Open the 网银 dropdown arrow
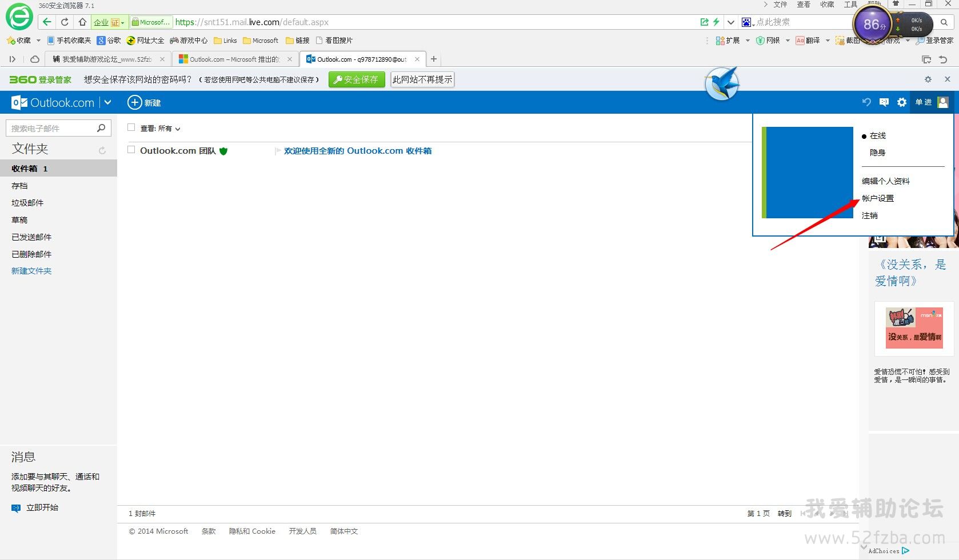Image resolution: width=959 pixels, height=560 pixels. click(x=788, y=41)
